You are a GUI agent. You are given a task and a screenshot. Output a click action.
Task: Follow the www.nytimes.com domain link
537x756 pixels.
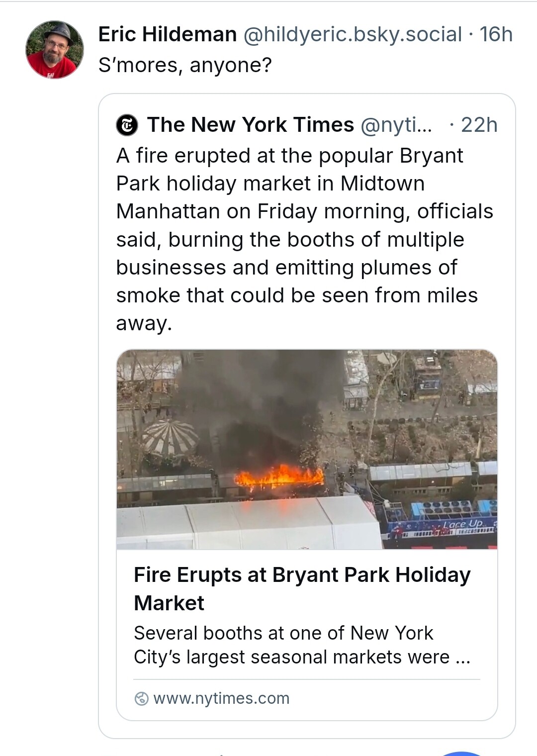click(221, 698)
